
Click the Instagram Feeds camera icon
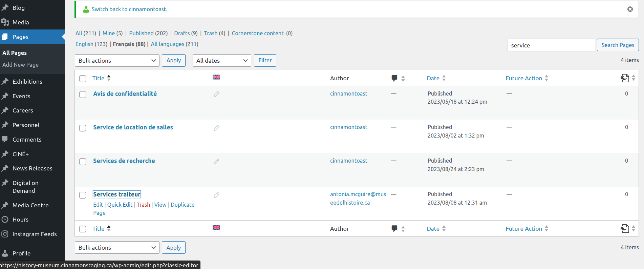tap(5, 234)
